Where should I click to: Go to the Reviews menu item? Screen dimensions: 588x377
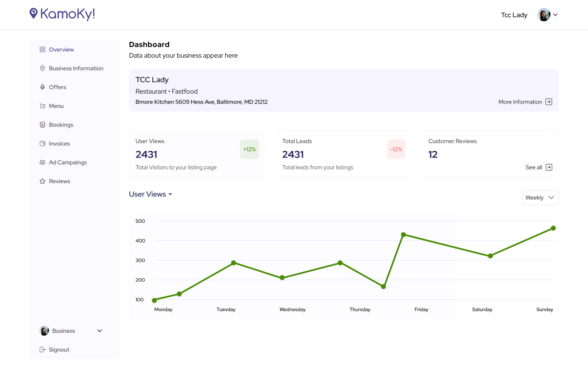point(59,181)
